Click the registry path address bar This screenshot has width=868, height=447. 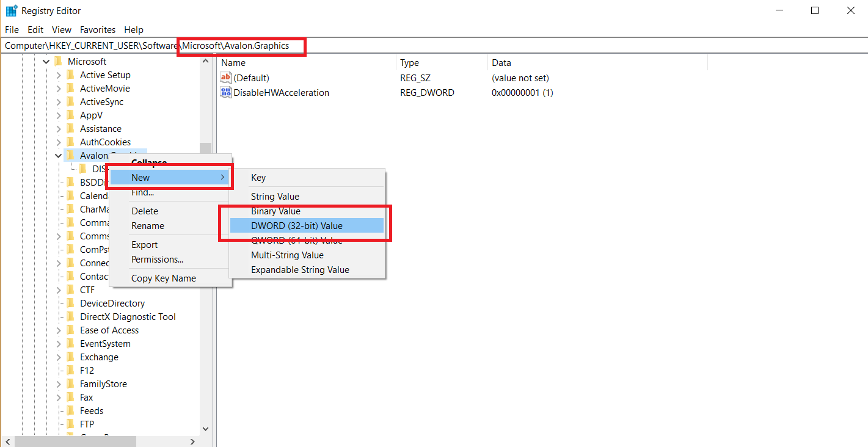pyautogui.click(x=434, y=46)
